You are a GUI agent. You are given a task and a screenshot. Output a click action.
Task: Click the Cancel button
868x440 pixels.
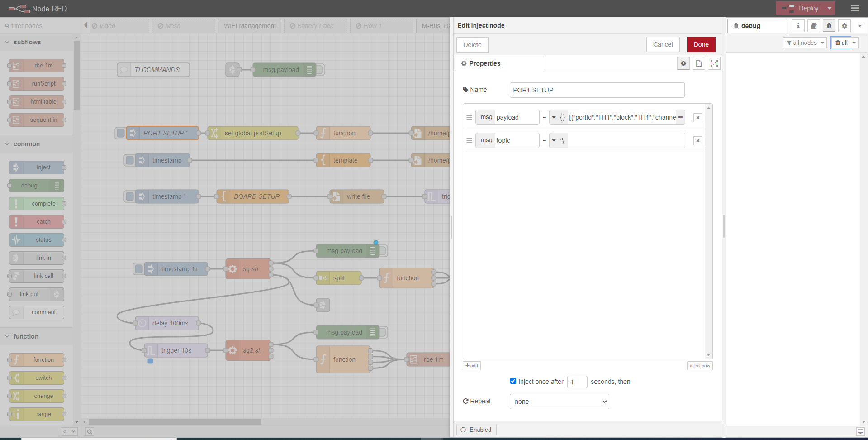663,44
